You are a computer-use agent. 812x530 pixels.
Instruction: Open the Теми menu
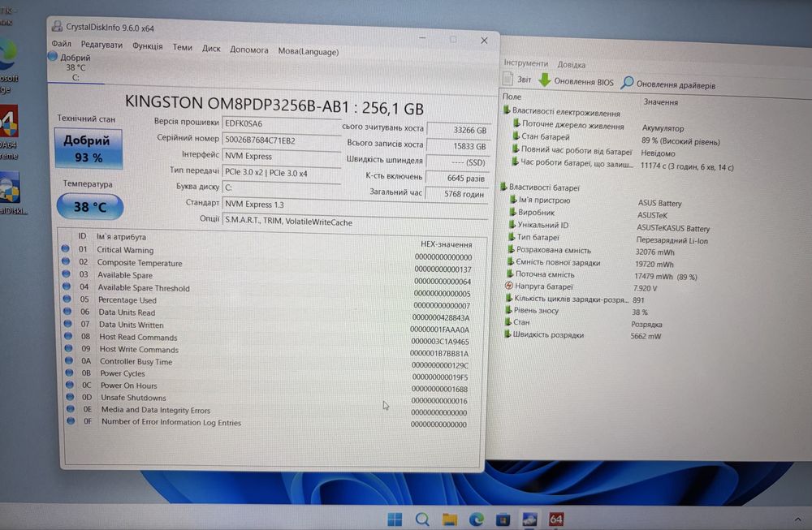point(182,47)
